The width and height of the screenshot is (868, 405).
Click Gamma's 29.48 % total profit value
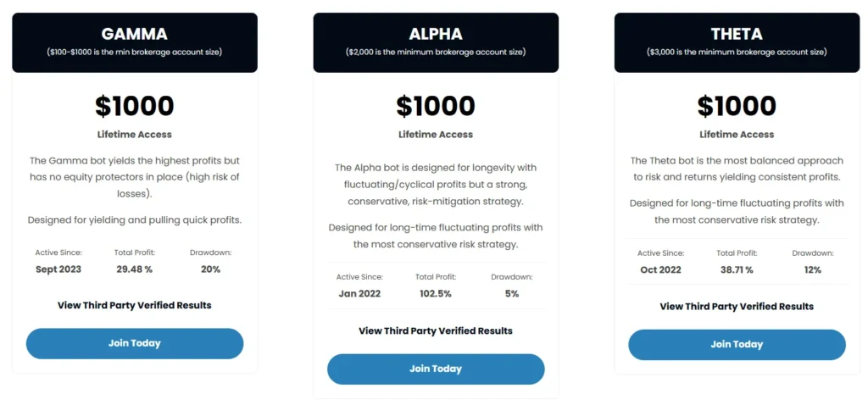coord(134,269)
